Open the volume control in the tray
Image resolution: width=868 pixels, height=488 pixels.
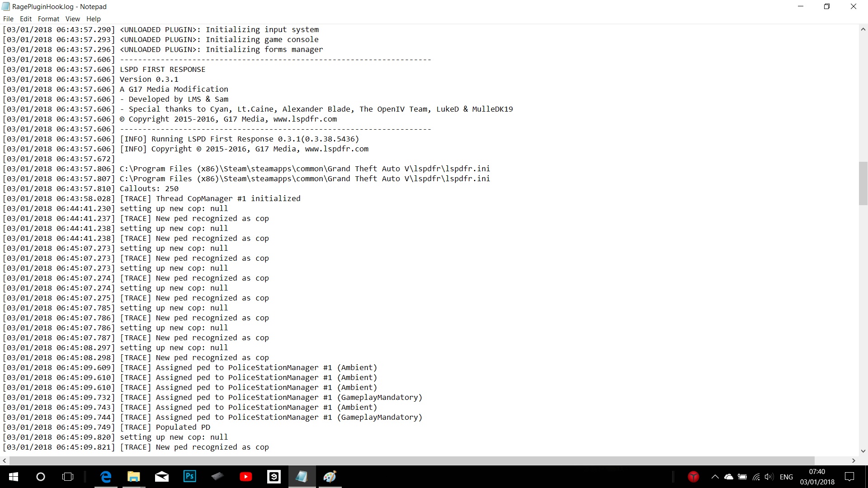click(769, 477)
